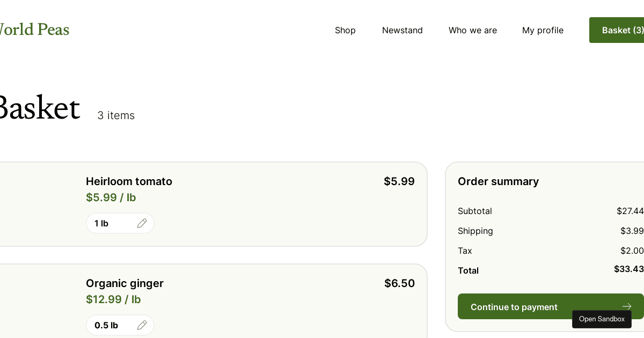
Task: Open the Shop menu item
Action: [345, 30]
